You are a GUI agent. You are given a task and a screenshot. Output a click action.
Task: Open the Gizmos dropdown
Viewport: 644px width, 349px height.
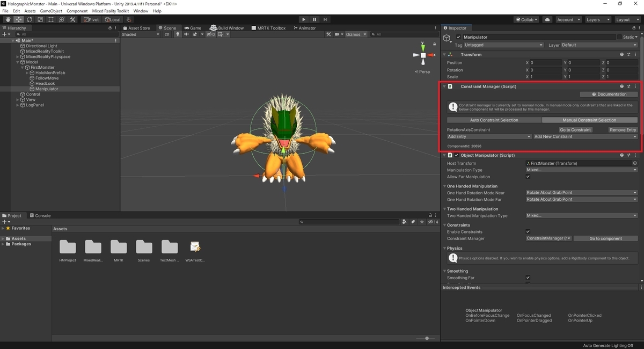(356, 34)
